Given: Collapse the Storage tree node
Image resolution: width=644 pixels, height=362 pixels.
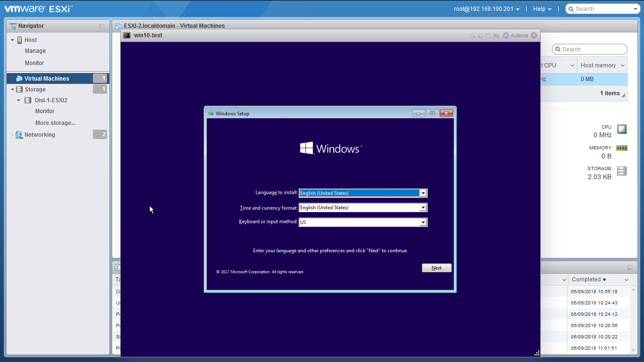Looking at the screenshot, I should pyautogui.click(x=13, y=90).
